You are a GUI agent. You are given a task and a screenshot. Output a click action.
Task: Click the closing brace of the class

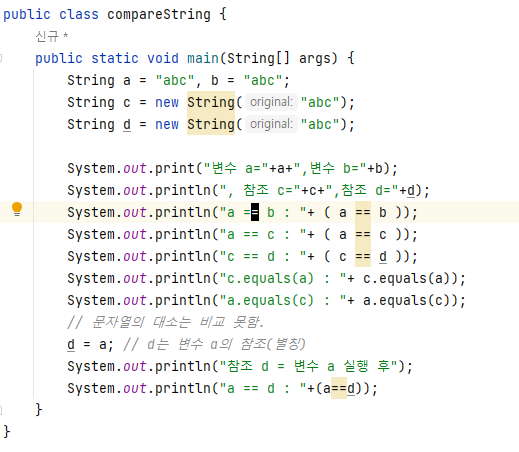7,432
